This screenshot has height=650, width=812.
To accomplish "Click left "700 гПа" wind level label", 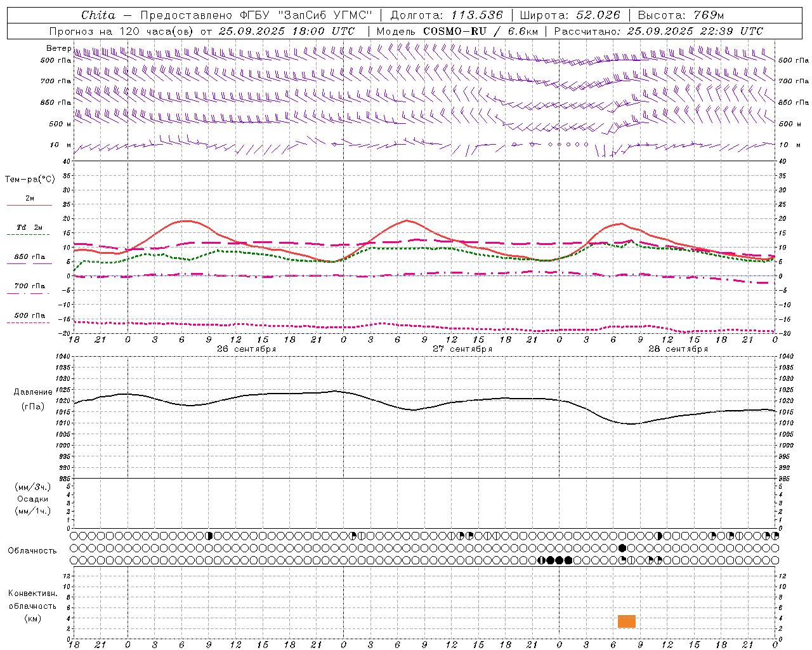I will tap(56, 81).
